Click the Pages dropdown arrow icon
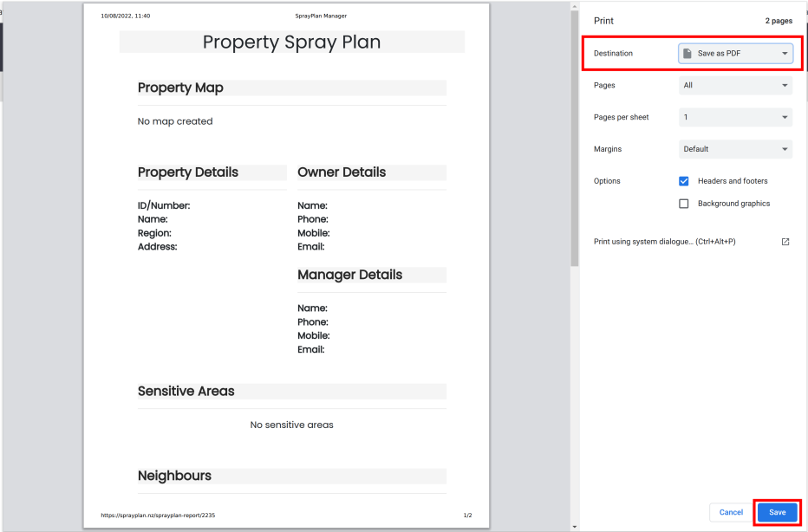Image resolution: width=808 pixels, height=532 pixels. [785, 85]
